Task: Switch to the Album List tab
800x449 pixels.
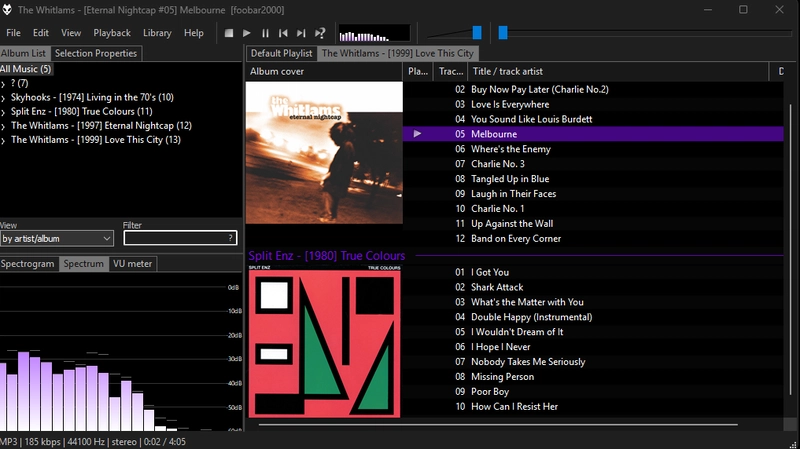Action: [23, 53]
